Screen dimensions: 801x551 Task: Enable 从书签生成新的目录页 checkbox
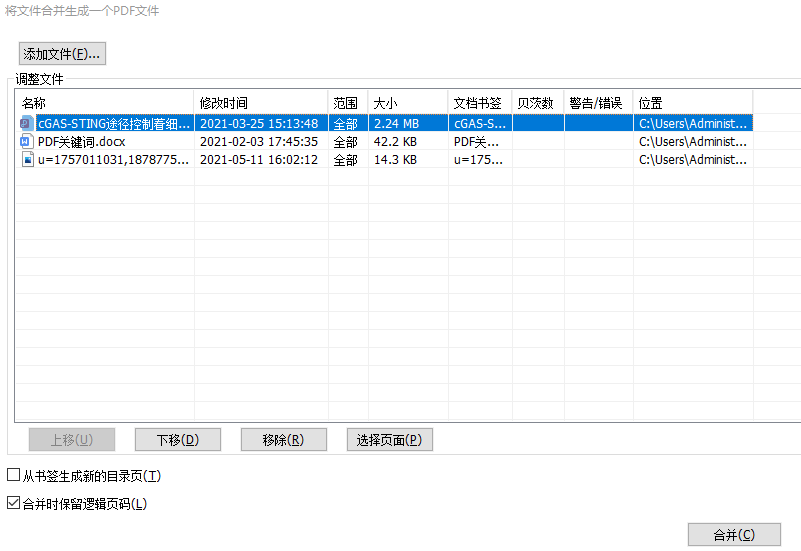click(x=14, y=475)
